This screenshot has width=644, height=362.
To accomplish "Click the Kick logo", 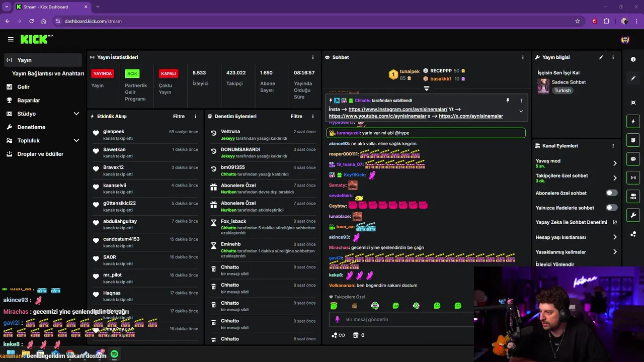I will pyautogui.click(x=37, y=39).
